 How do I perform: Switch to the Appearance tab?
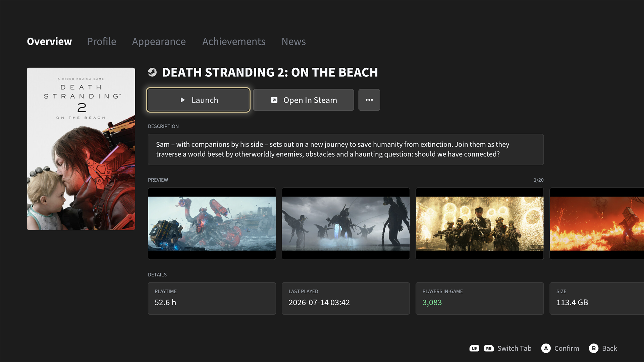159,41
